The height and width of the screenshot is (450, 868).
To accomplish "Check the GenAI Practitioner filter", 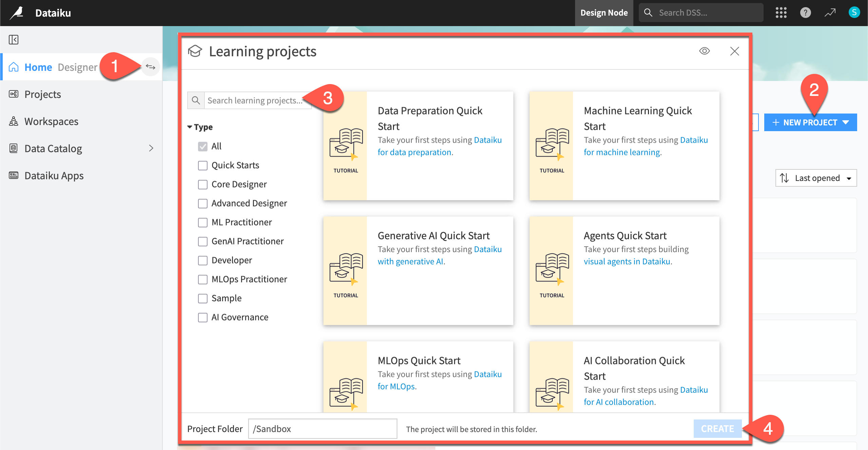I will 203,241.
